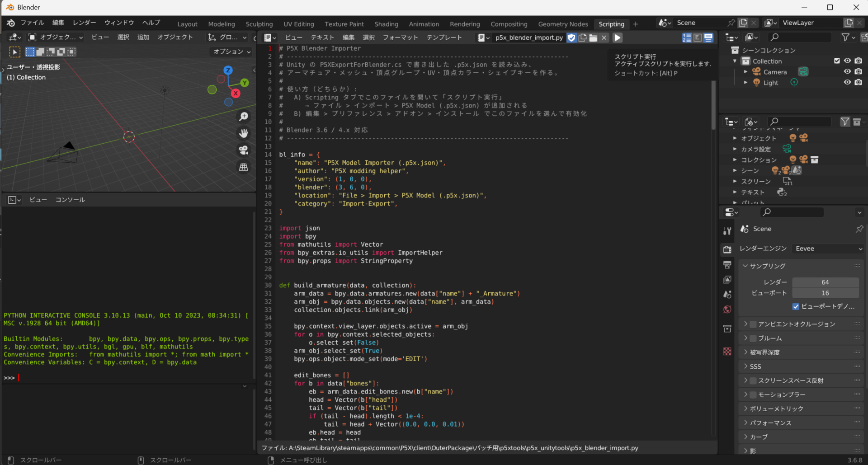The height and width of the screenshot is (465, 868).
Task: Switch to the Shading workspace tab
Action: click(x=386, y=24)
